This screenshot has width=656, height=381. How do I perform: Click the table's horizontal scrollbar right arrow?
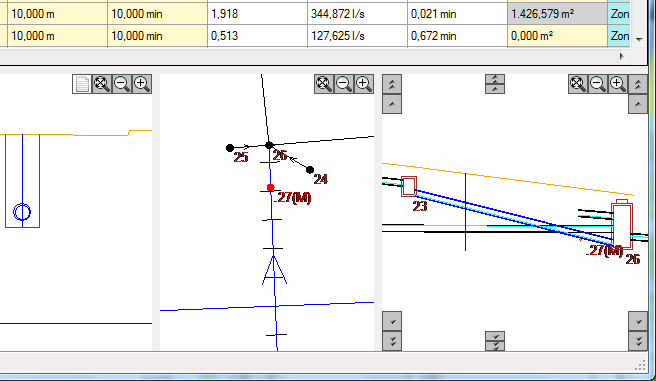(x=621, y=56)
